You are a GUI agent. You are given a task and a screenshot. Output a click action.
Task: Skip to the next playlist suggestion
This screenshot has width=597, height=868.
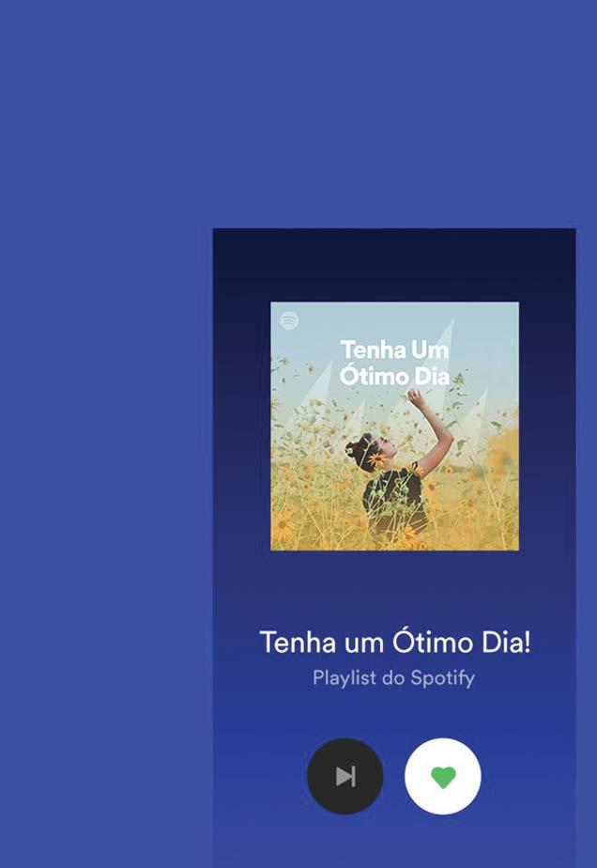(344, 776)
